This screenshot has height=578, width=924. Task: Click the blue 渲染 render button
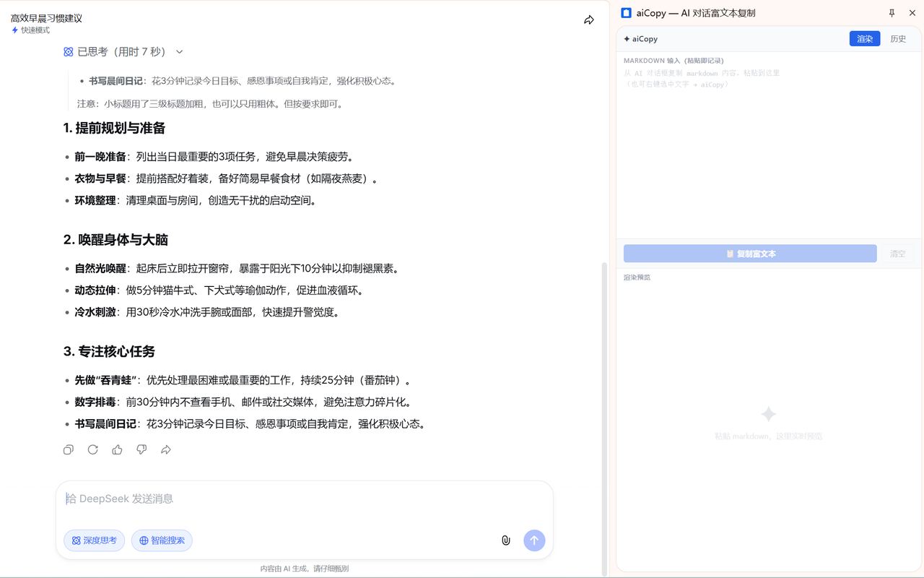[865, 38]
